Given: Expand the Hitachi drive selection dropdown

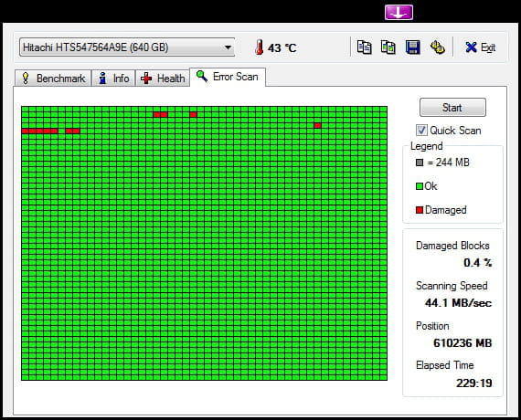Looking at the screenshot, I should click(x=127, y=47).
